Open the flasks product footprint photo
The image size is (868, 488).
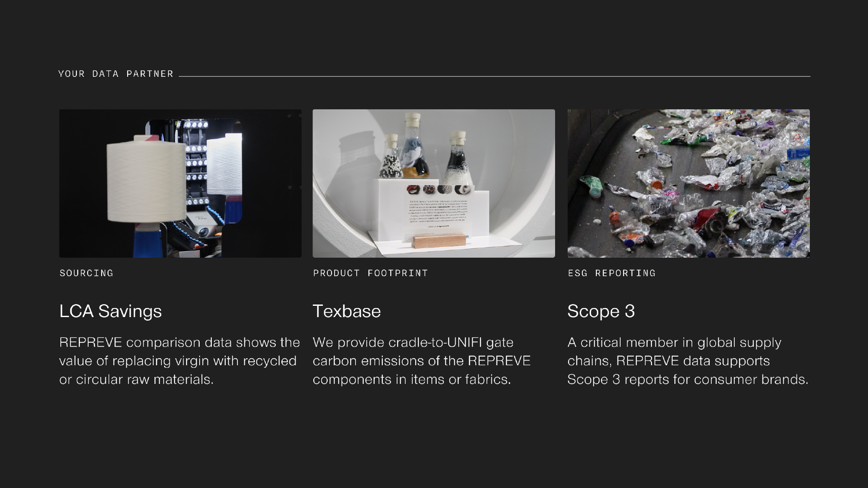434,183
